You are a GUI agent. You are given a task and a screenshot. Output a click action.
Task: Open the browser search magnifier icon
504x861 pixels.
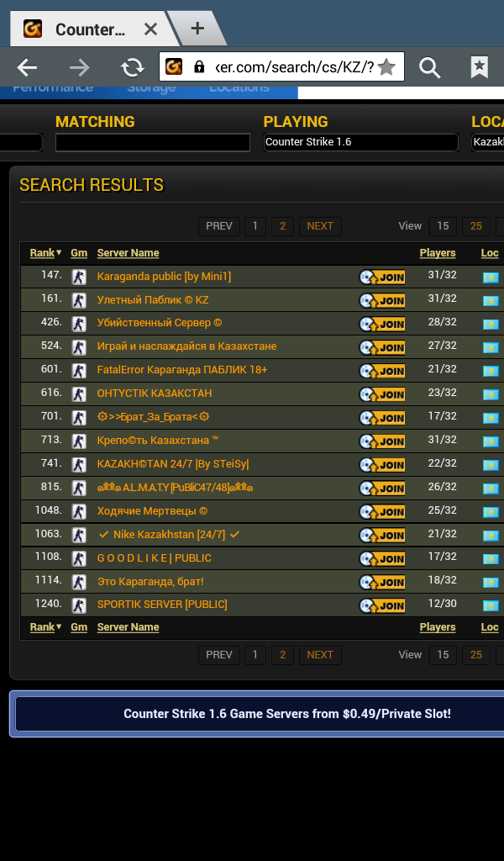pyautogui.click(x=429, y=67)
